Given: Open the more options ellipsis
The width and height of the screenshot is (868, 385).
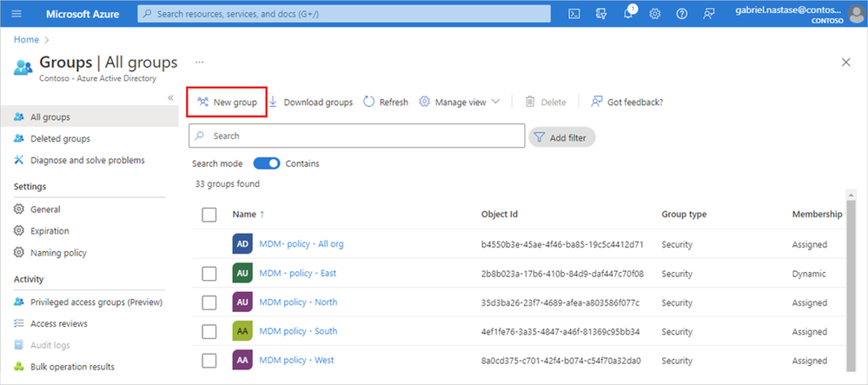Looking at the screenshot, I should click(199, 63).
